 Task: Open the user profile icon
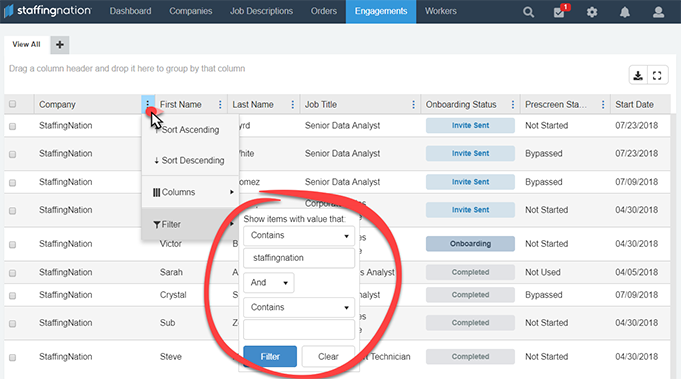tap(658, 12)
